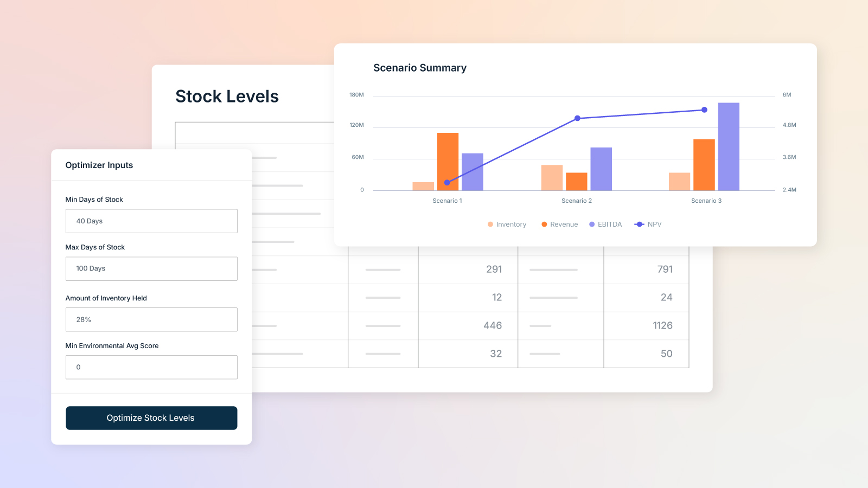Click the Min Environmental Avg Score label

[x=112, y=346]
